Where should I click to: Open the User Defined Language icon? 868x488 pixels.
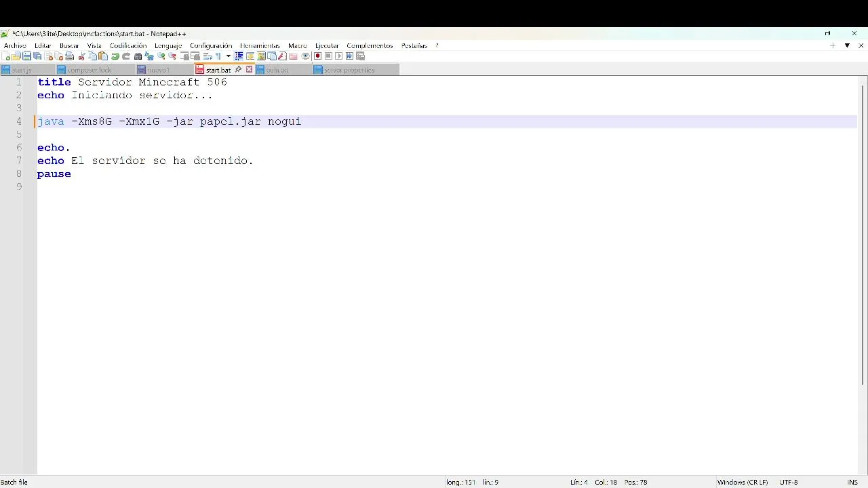point(250,56)
